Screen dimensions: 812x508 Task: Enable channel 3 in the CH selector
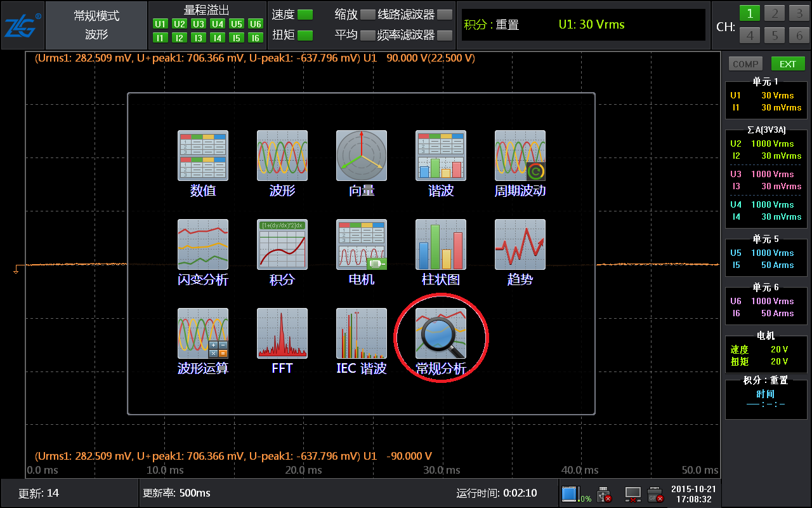click(799, 14)
